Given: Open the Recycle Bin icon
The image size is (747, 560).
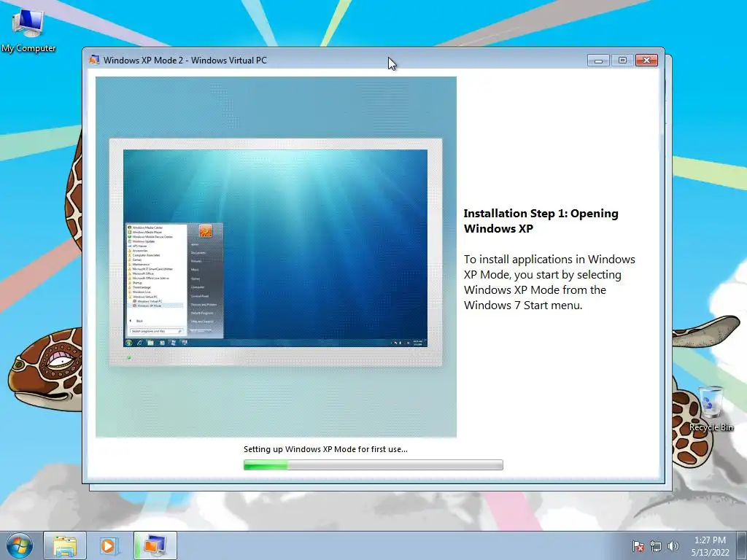Looking at the screenshot, I should (x=711, y=408).
